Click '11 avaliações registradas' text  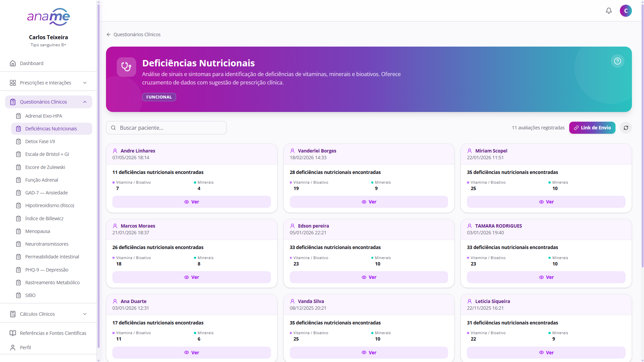538,128
